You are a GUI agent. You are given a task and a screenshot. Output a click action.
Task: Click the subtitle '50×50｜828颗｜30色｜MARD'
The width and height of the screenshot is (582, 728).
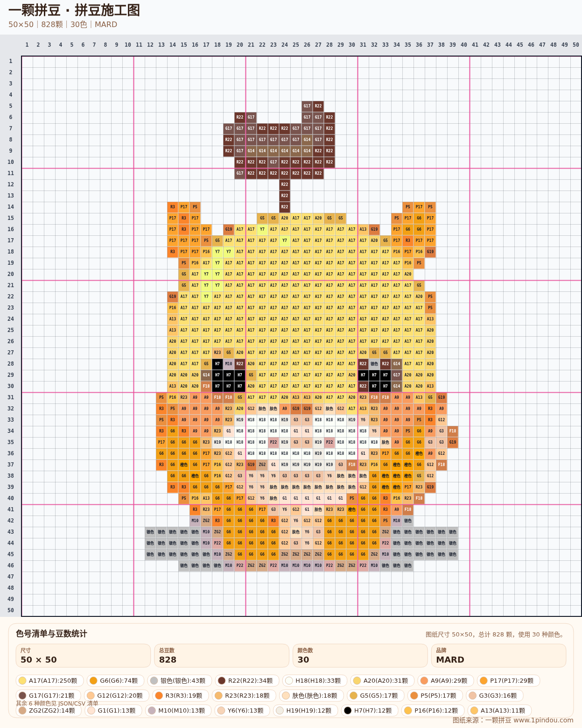(63, 24)
